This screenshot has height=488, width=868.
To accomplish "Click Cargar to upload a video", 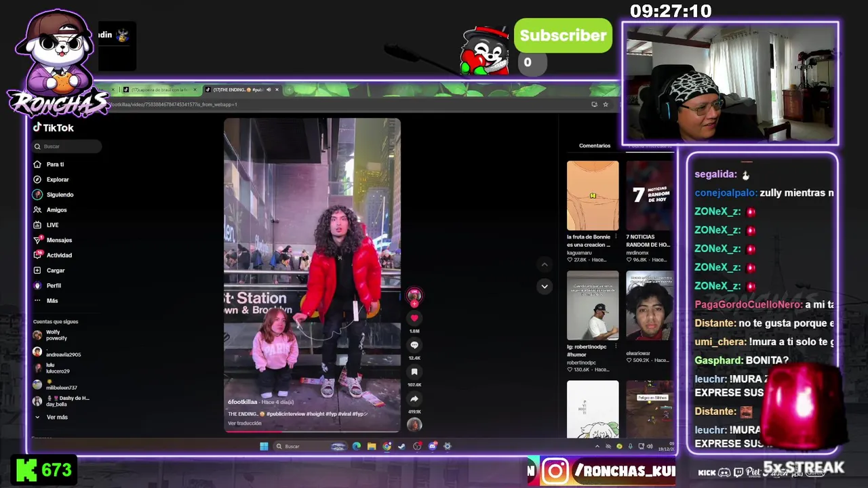I will point(50,270).
